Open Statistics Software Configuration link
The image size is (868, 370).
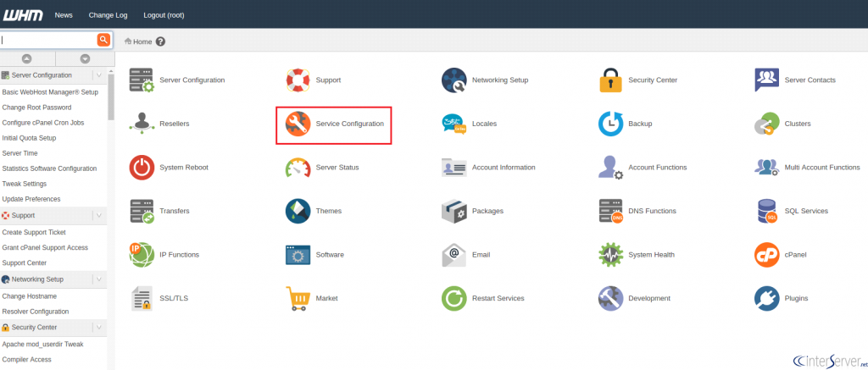point(49,168)
